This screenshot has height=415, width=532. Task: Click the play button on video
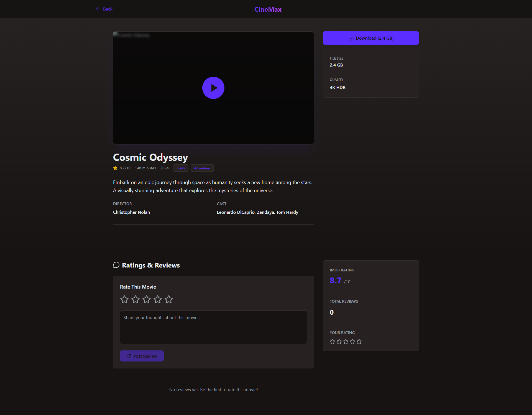click(213, 88)
